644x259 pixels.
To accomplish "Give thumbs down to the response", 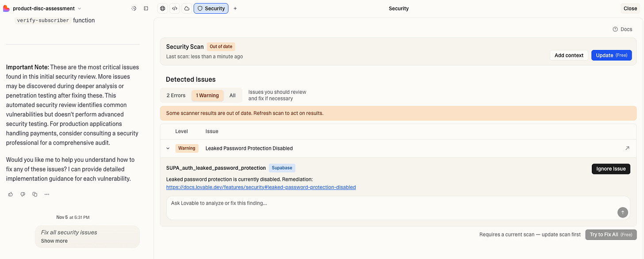I will [x=23, y=194].
